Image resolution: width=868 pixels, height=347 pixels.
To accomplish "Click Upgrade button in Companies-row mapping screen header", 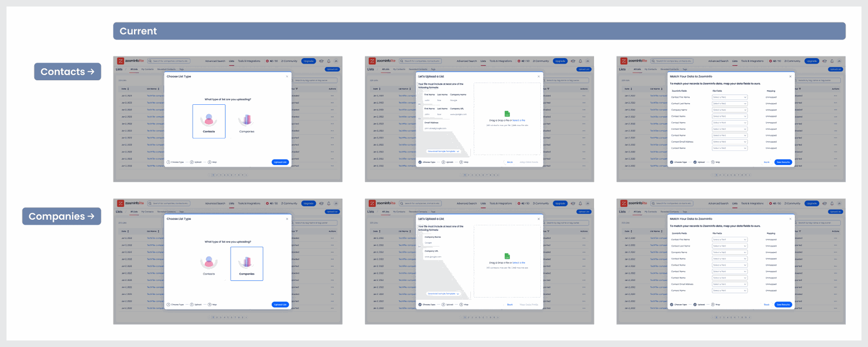I will 812,204.
